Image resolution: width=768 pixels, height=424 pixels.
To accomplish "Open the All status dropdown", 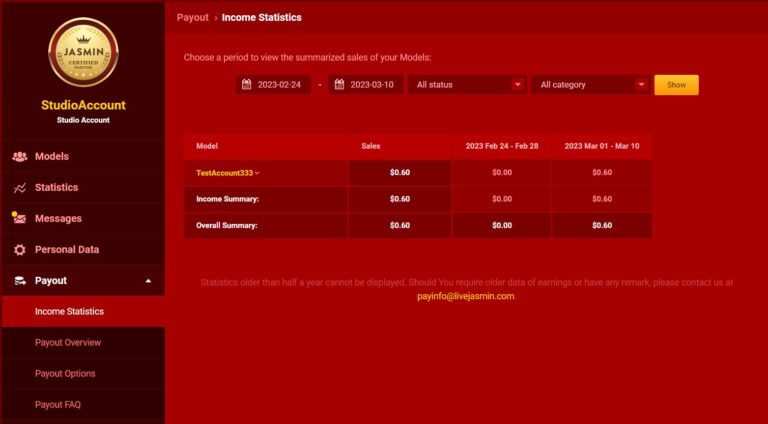I will click(467, 85).
